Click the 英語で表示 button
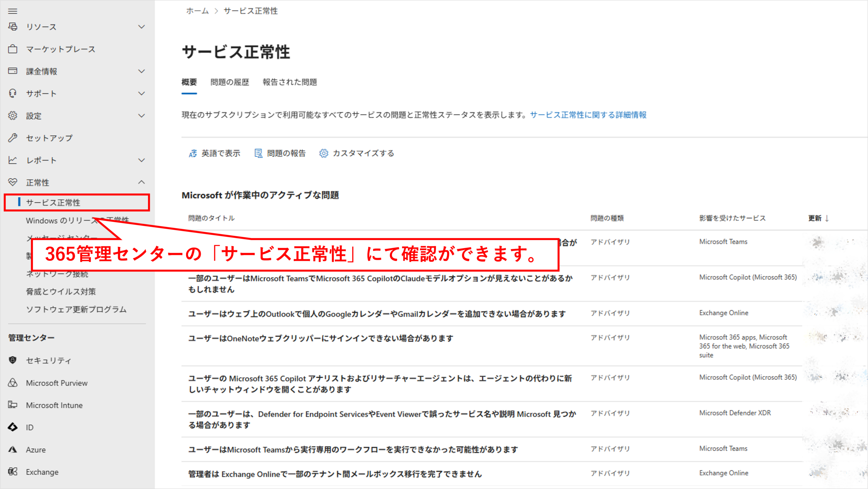This screenshot has height=489, width=868. [214, 153]
